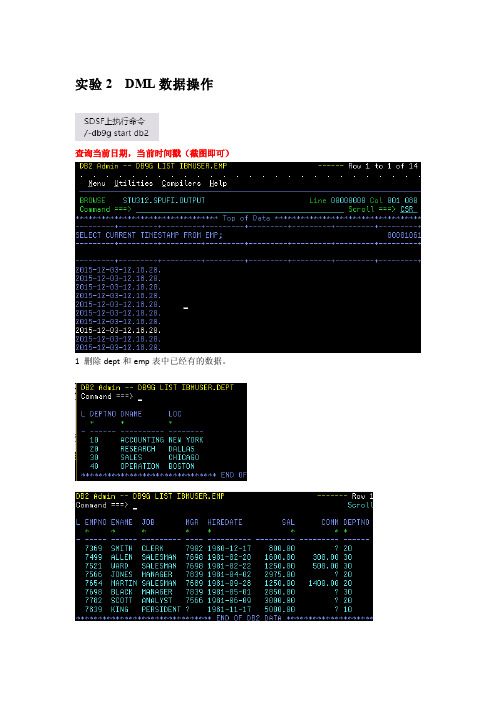The height and width of the screenshot is (702, 496).
Task: Click employee number 7369
Action: pos(94,548)
